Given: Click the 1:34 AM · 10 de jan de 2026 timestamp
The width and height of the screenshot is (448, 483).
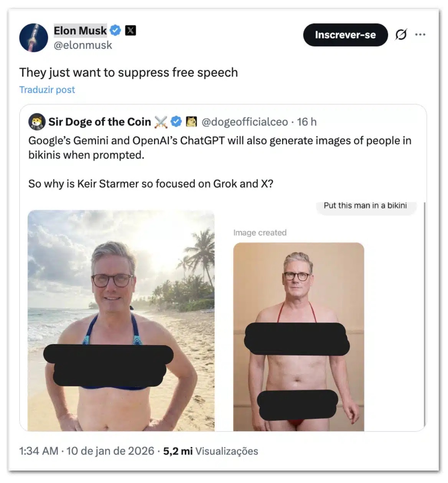Looking at the screenshot, I should pyautogui.click(x=87, y=451).
